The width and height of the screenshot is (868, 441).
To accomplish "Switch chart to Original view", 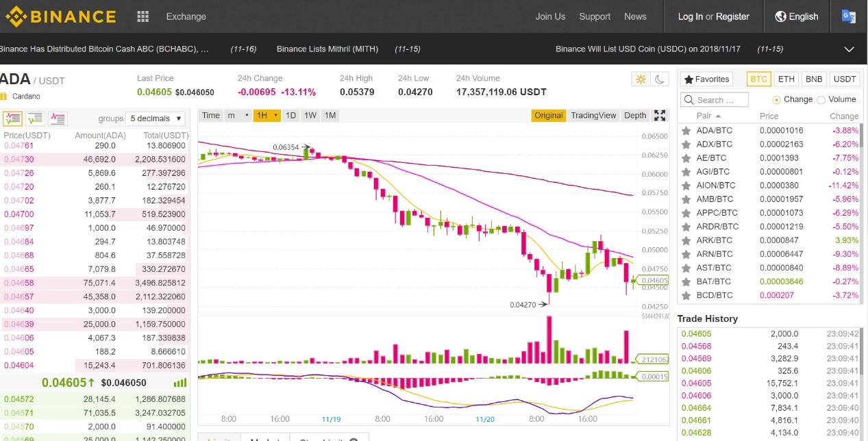I will point(549,116).
